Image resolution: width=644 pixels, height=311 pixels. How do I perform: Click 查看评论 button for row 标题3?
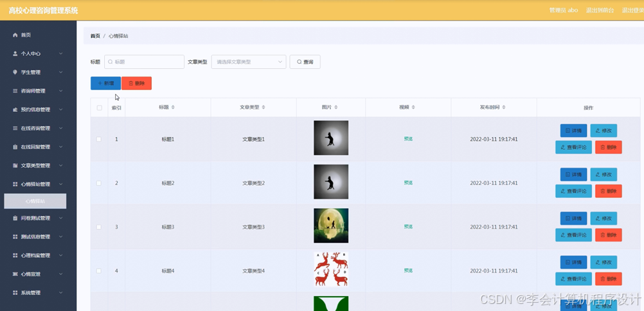pos(573,235)
